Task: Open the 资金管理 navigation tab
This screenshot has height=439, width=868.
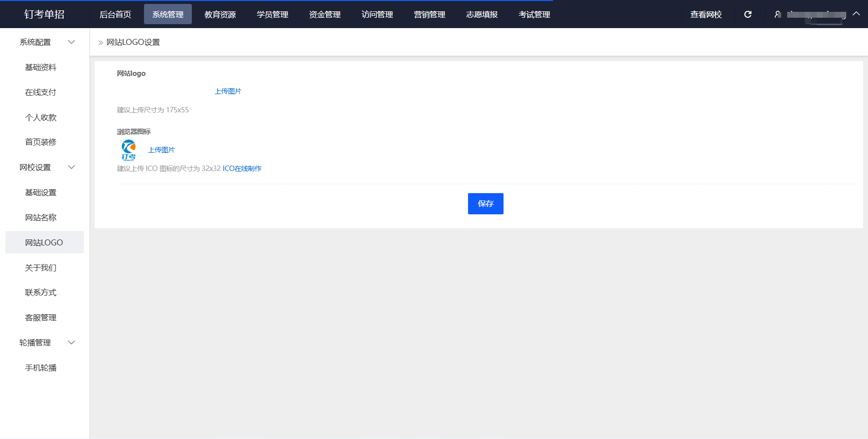Action: pyautogui.click(x=325, y=14)
